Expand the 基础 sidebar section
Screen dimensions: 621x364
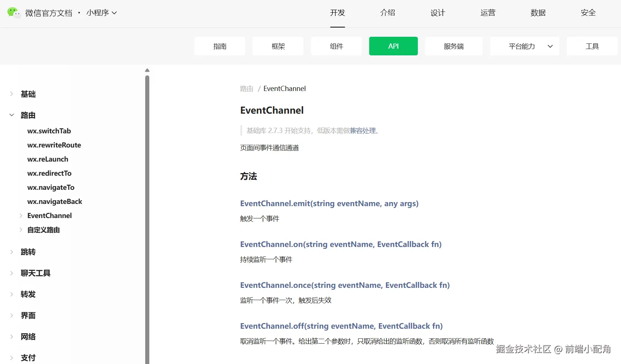pos(12,94)
